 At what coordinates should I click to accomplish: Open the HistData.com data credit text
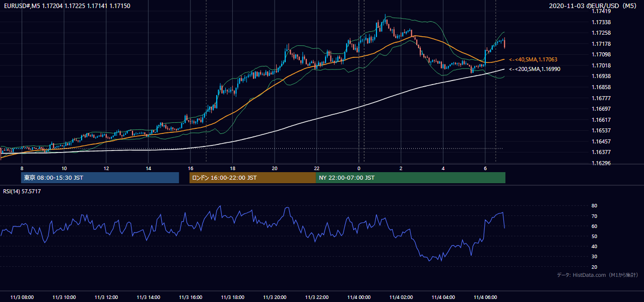598,275
